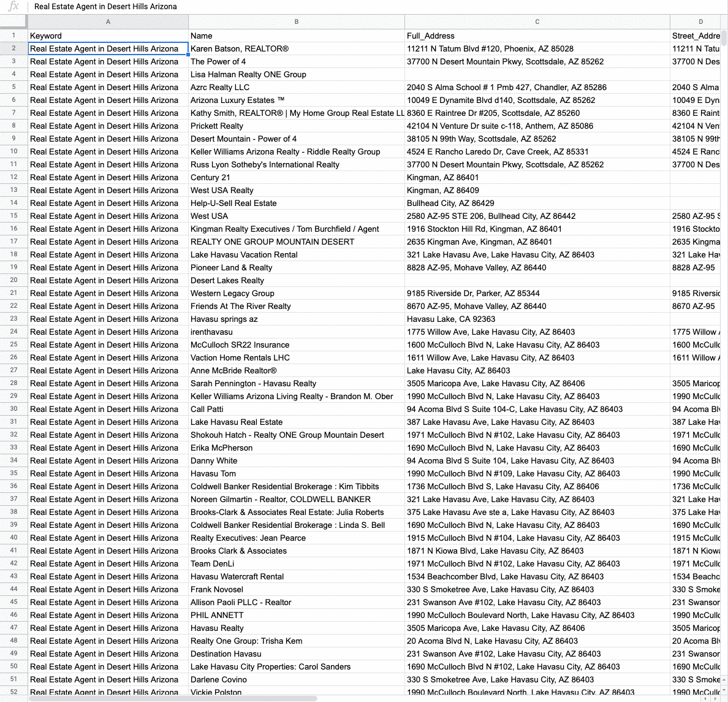The image size is (728, 702).
Task: Click the 'Azrc Realty LLC' cell
Action: click(297, 87)
